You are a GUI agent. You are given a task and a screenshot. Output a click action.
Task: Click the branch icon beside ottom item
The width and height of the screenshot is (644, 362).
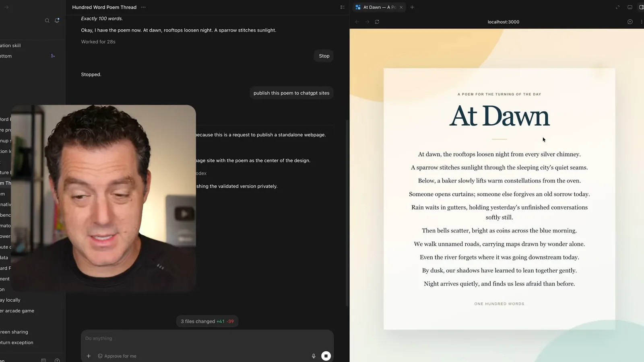click(53, 56)
